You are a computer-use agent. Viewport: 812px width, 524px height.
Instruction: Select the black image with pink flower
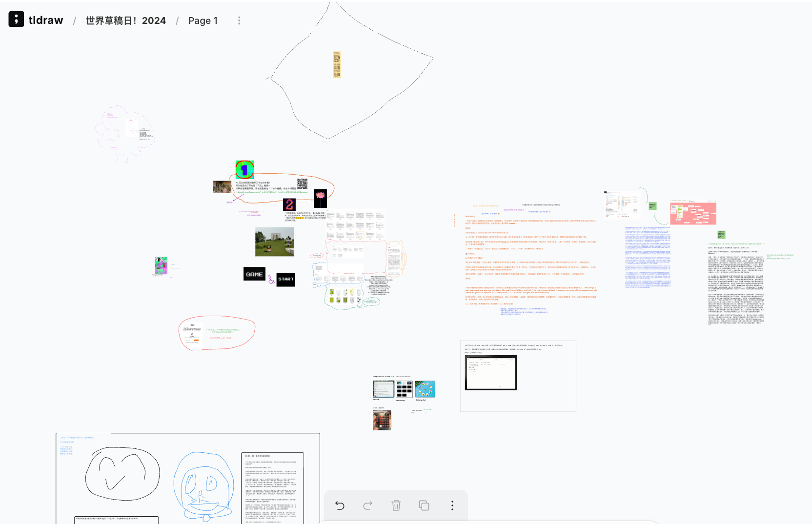321,199
